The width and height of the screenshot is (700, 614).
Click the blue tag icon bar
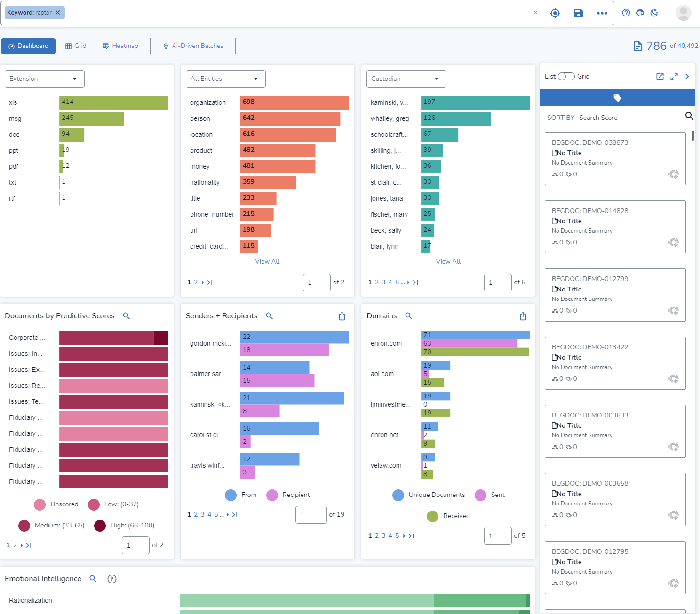[x=617, y=98]
